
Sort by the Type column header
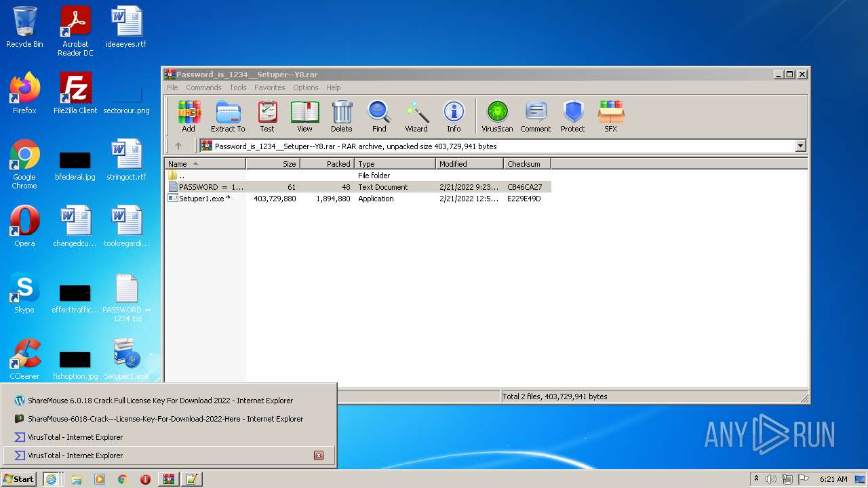coord(395,163)
